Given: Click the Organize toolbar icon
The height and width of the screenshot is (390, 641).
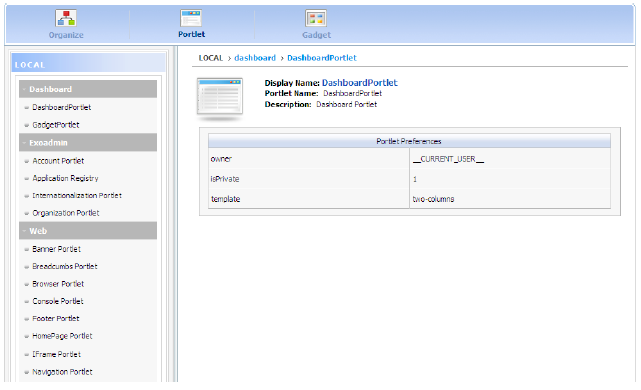Looking at the screenshot, I should [66, 18].
